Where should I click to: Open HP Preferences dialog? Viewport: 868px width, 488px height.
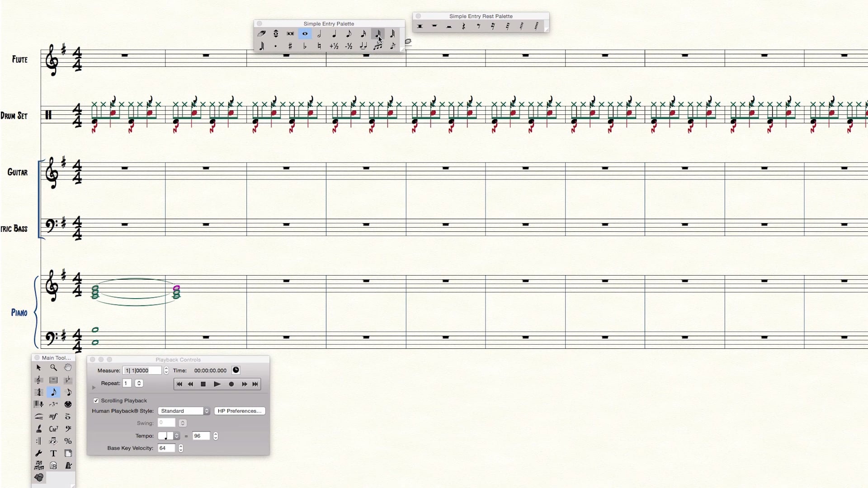tap(240, 411)
